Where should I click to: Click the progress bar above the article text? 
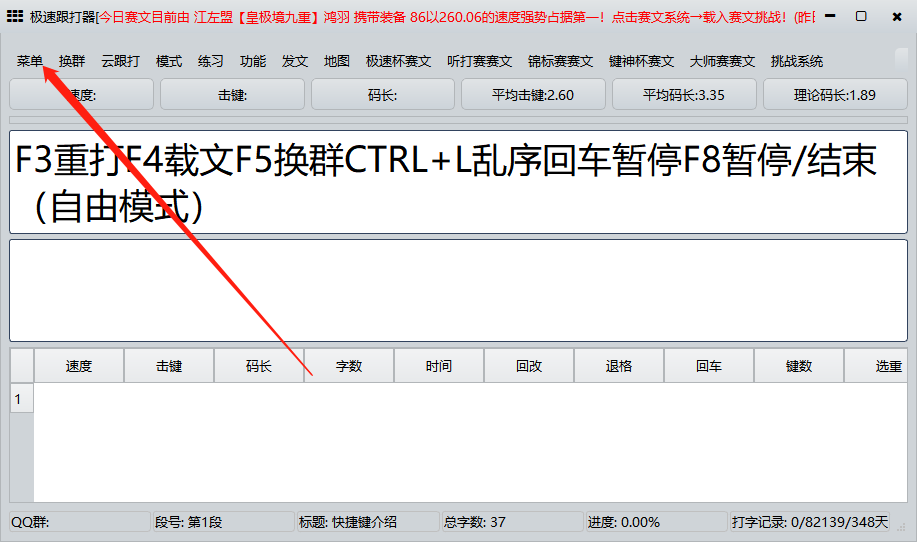[x=458, y=122]
